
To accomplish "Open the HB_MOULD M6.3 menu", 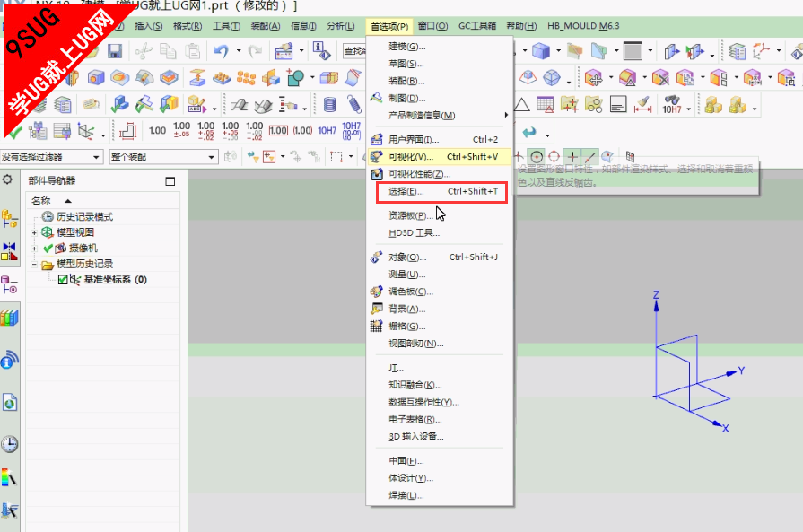I will point(583,26).
